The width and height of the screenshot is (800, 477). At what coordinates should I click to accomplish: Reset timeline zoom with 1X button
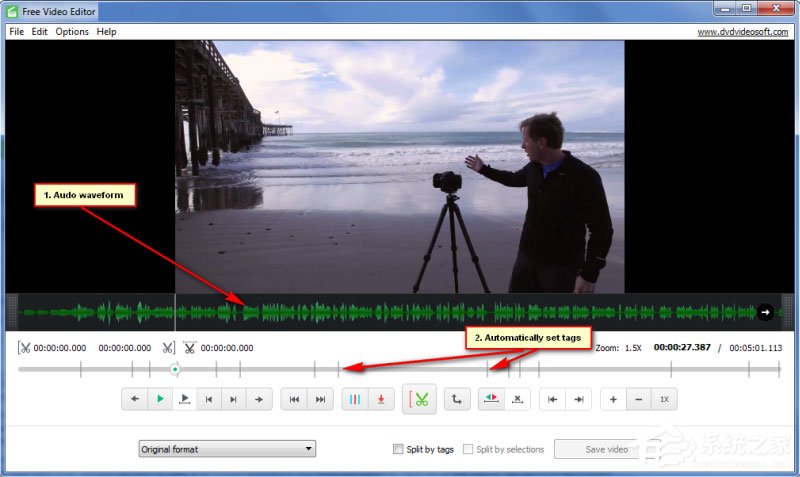tap(664, 400)
